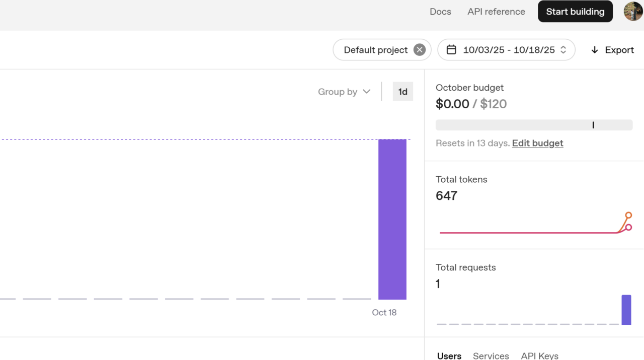Click the Edit budget link

tap(537, 143)
